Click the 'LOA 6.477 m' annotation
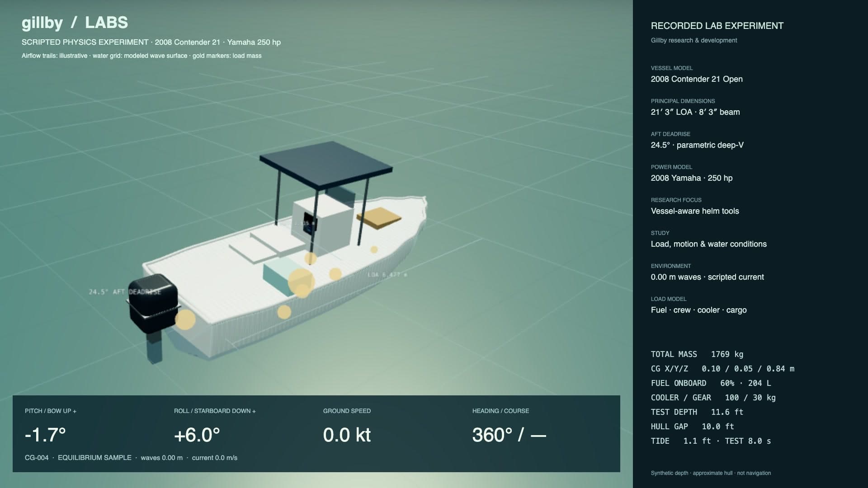Image resolution: width=868 pixels, height=488 pixels. point(387,275)
